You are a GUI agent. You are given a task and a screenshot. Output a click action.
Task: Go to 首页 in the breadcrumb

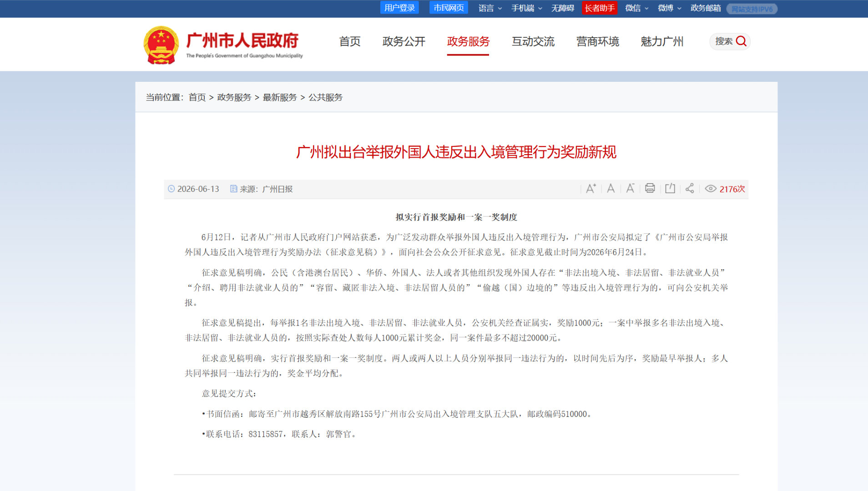197,97
